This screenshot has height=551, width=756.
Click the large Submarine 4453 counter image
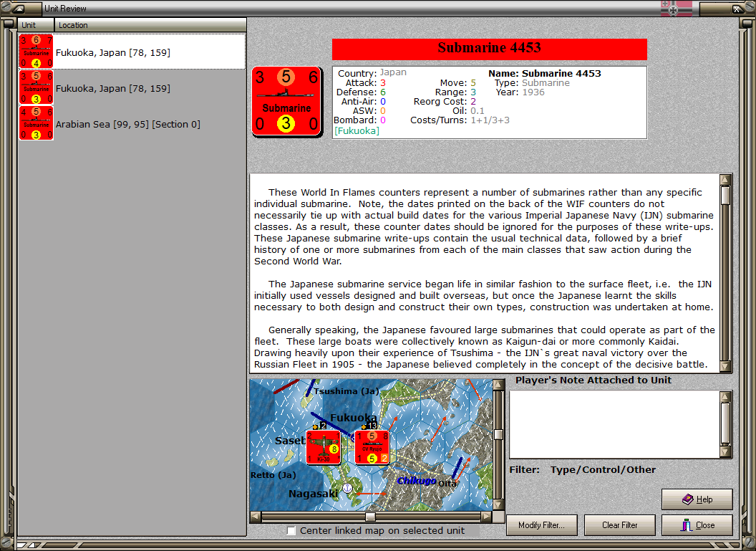click(287, 102)
